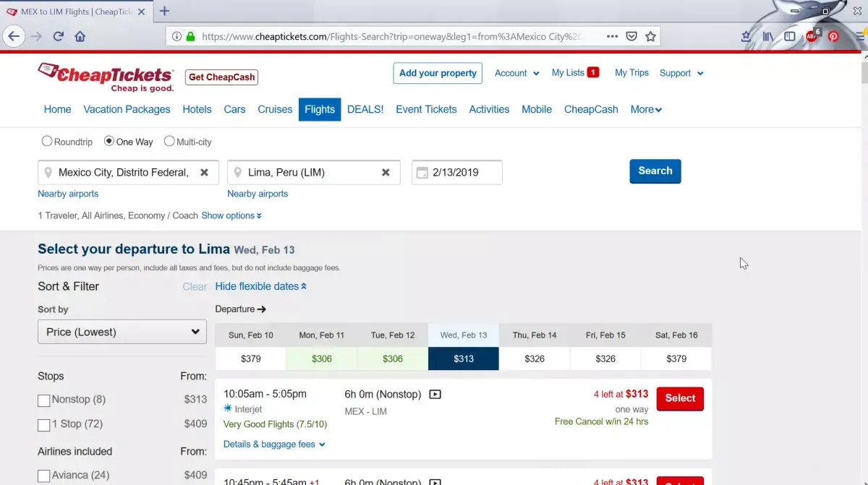Check the Avianca (24) airline filter

point(44,476)
